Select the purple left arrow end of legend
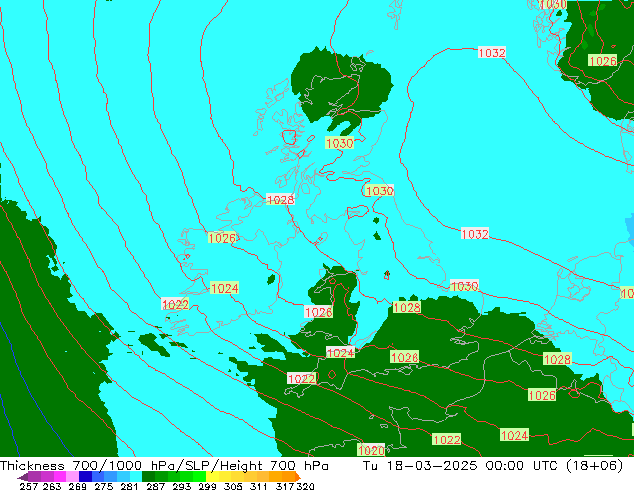The width and height of the screenshot is (634, 490). (23, 477)
